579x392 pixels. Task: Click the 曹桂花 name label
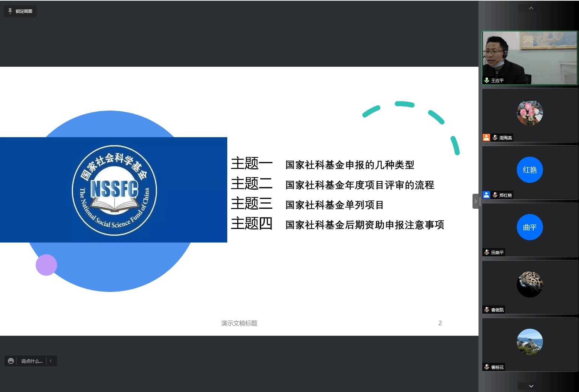[x=497, y=367]
